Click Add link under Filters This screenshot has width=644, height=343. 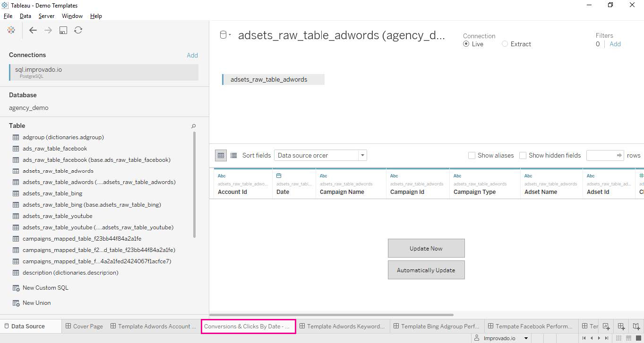tap(615, 44)
